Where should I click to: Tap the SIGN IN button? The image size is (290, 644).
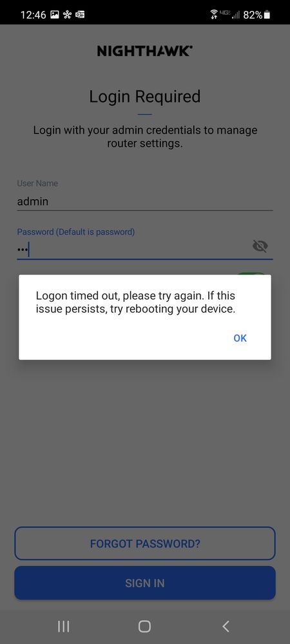click(145, 583)
